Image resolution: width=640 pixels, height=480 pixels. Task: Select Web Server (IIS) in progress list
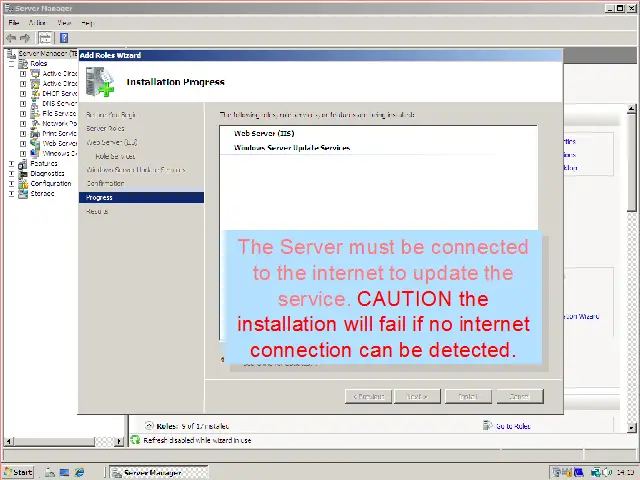[264, 133]
